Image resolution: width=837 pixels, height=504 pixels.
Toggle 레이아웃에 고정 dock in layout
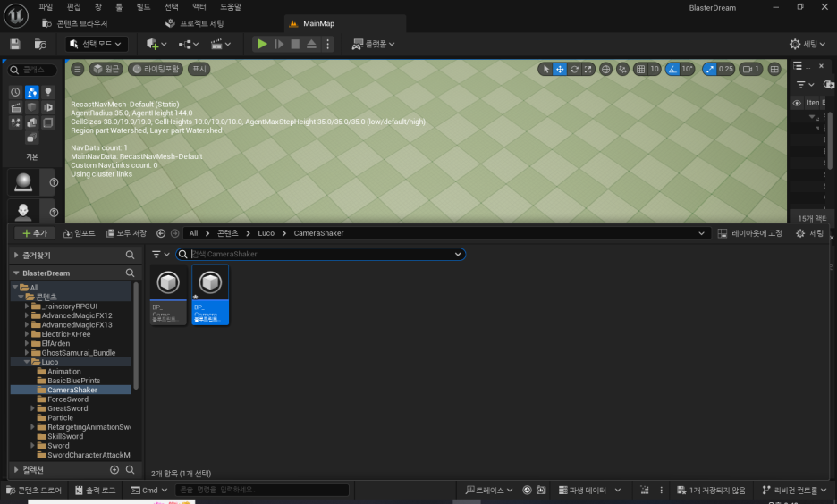pyautogui.click(x=749, y=233)
